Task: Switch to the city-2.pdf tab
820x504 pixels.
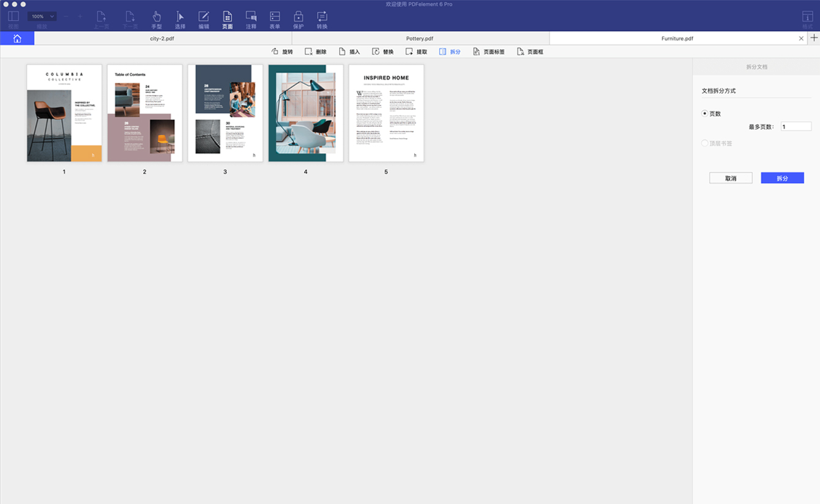Action: click(x=163, y=39)
